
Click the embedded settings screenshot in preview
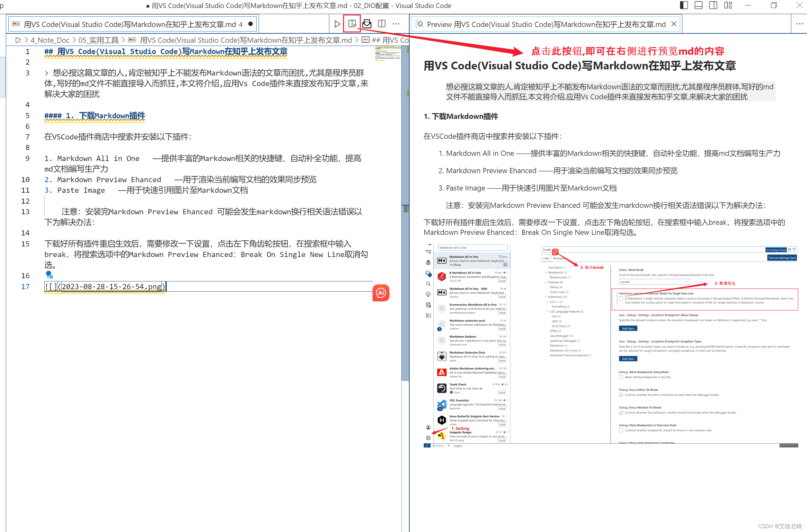(x=611, y=346)
